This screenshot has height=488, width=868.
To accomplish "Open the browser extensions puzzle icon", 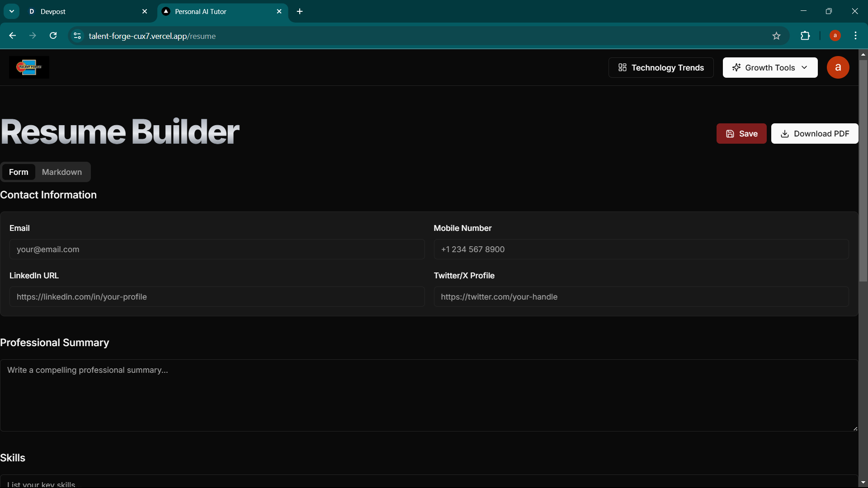I will 805,36.
